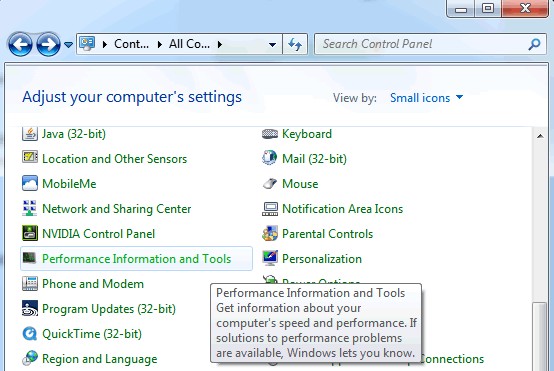The image size is (554, 371).
Task: Click the Control Panel address bar icon
Action: pyautogui.click(x=87, y=44)
